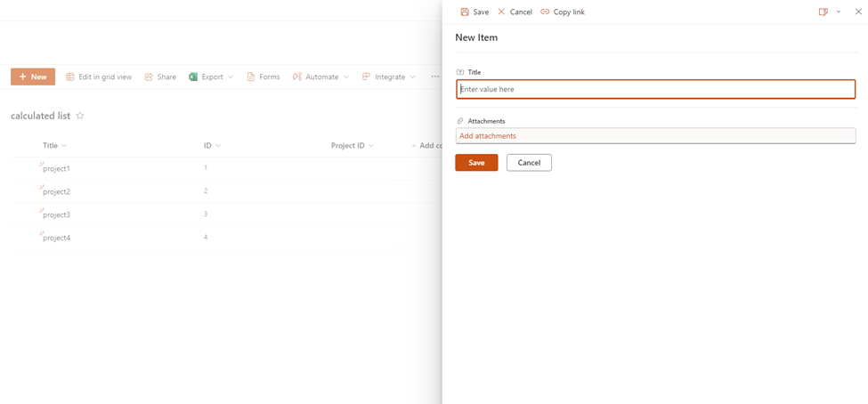Click the orange New button
This screenshot has width=868, height=404.
[33, 77]
